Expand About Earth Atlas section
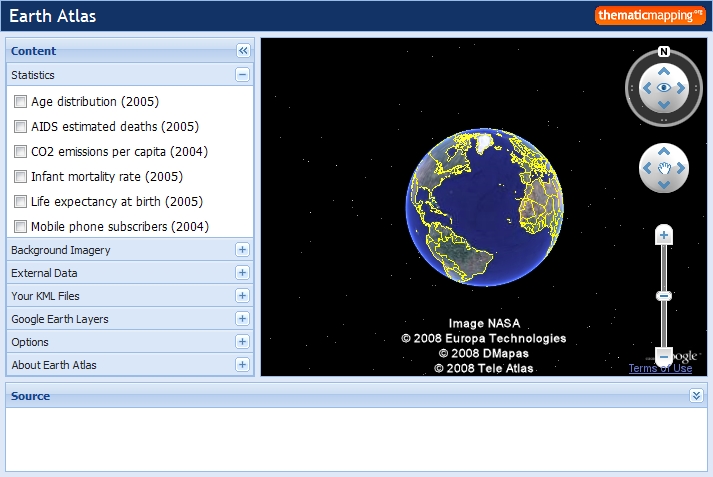This screenshot has height=477, width=713. [x=242, y=364]
